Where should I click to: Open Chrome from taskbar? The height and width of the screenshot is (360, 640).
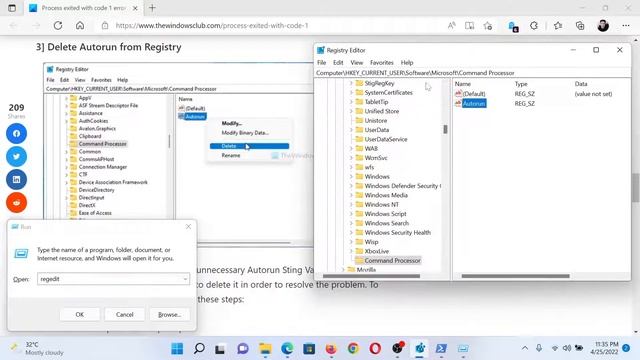click(x=353, y=349)
